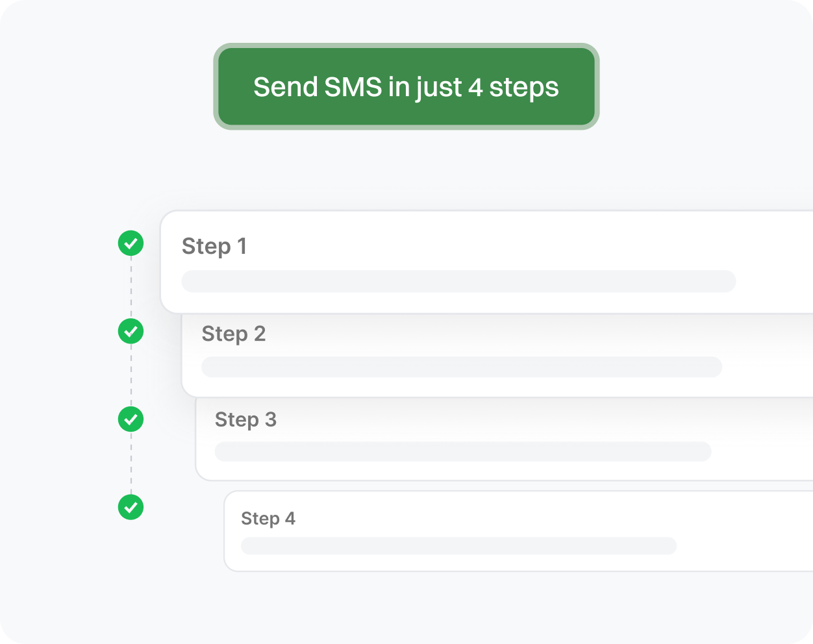The width and height of the screenshot is (813, 644).
Task: Select the green check icon for Step 4
Action: tap(131, 507)
